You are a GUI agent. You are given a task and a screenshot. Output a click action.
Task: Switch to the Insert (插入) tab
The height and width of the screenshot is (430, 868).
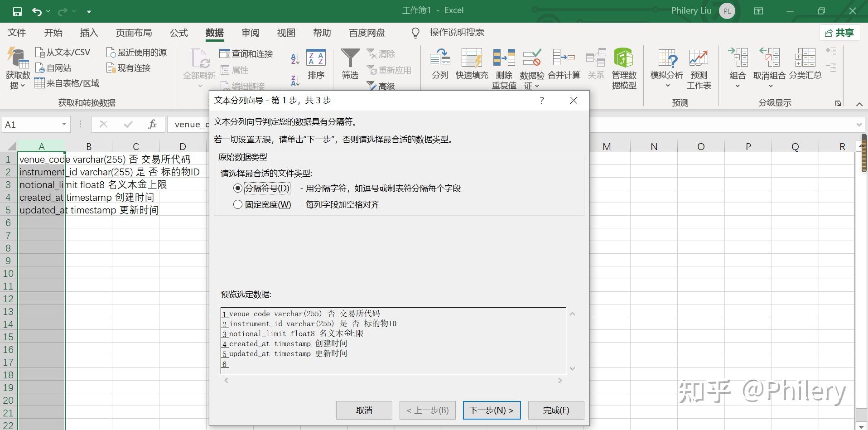[x=89, y=33]
